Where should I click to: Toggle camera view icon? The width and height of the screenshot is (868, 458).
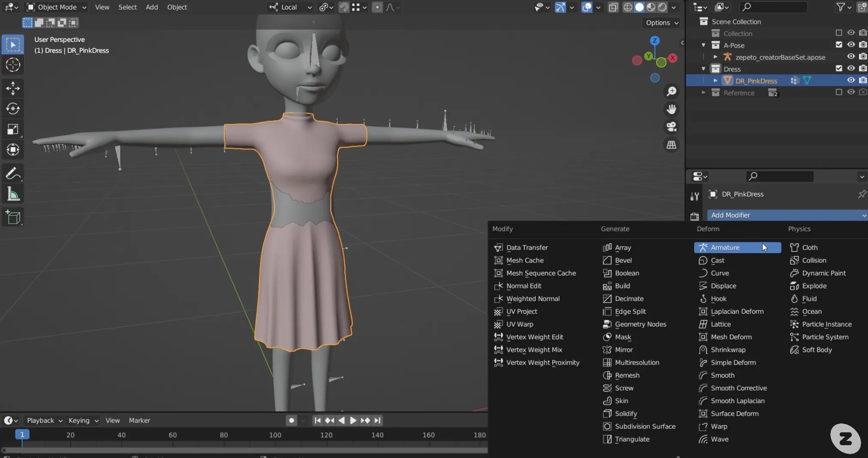click(x=671, y=127)
